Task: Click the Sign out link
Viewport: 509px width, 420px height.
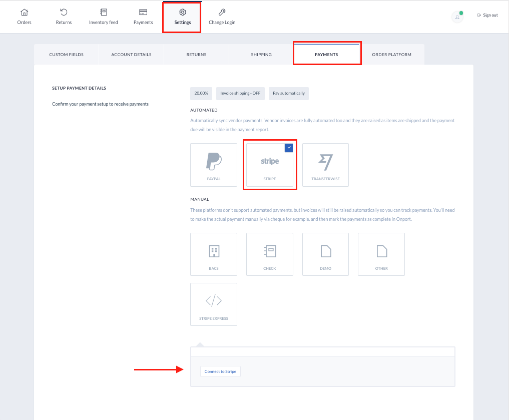Action: 487,15
